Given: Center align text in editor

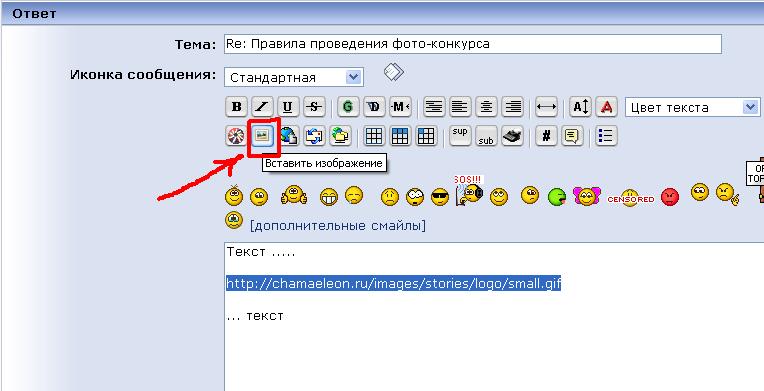Looking at the screenshot, I should pos(486,107).
